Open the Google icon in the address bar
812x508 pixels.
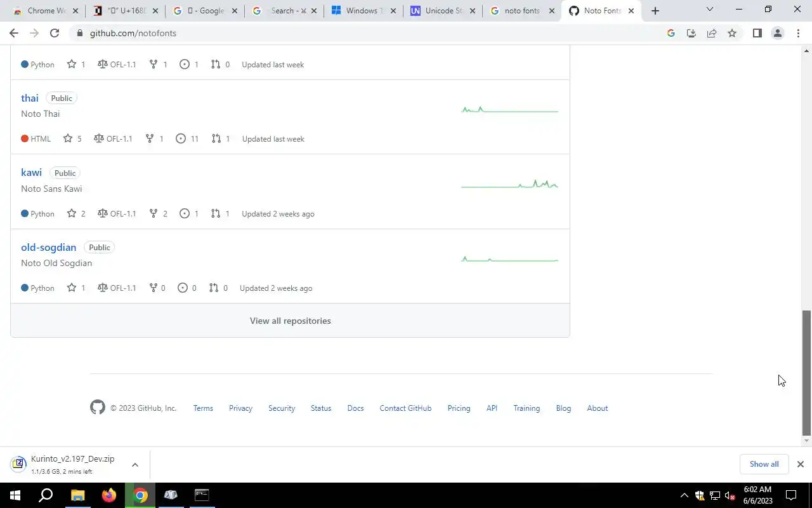pyautogui.click(x=671, y=33)
